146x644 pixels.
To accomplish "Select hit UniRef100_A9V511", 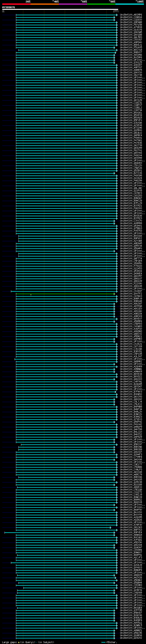I will point(131,623).
